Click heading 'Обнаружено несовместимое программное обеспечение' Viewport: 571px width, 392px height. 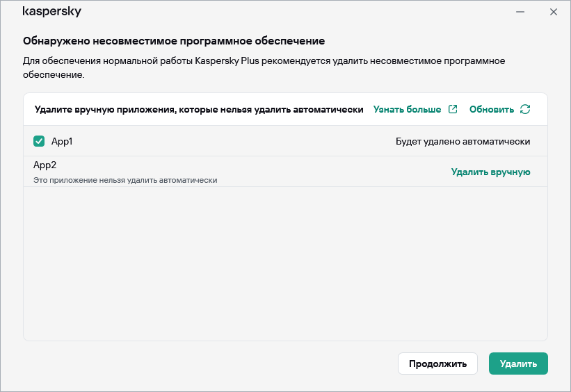174,41
